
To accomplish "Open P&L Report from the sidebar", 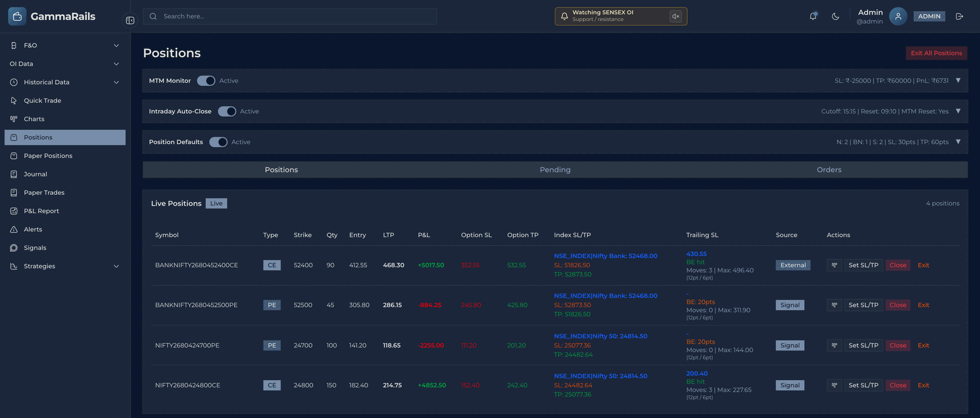I will tap(65, 211).
